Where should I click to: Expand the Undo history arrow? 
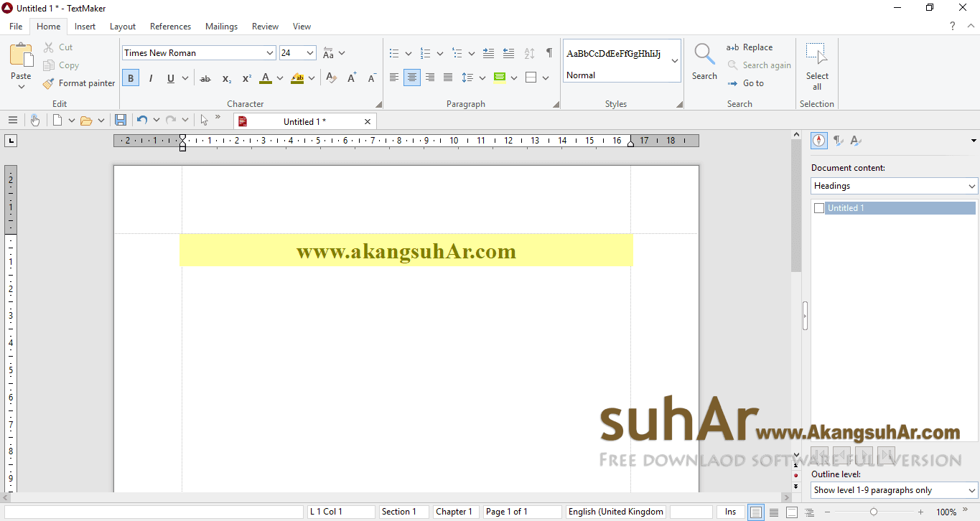pos(156,121)
